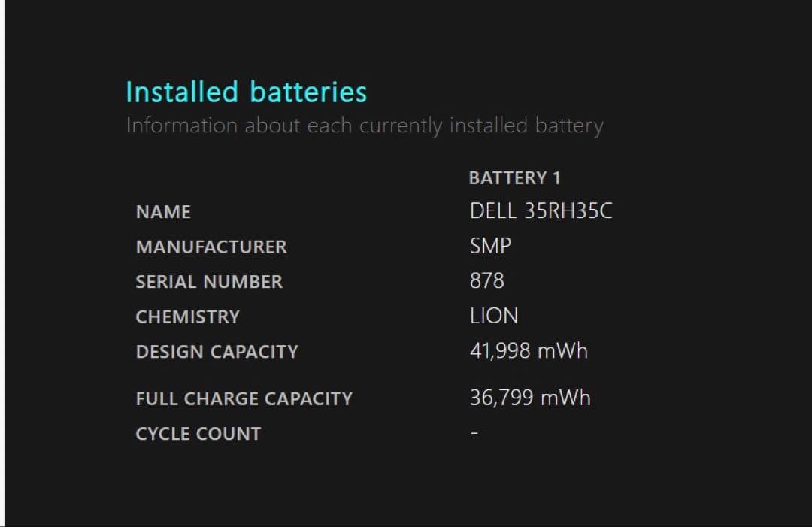This screenshot has width=812, height=527.
Task: Click the white strip along the bottom edge
Action: (406, 525)
